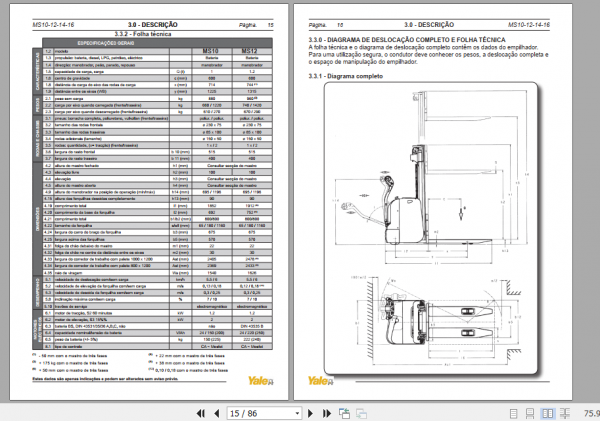Select the heading '3.3.2 - Folha técnica'
Screen dimensions: 600x421
pyautogui.click(x=143, y=34)
